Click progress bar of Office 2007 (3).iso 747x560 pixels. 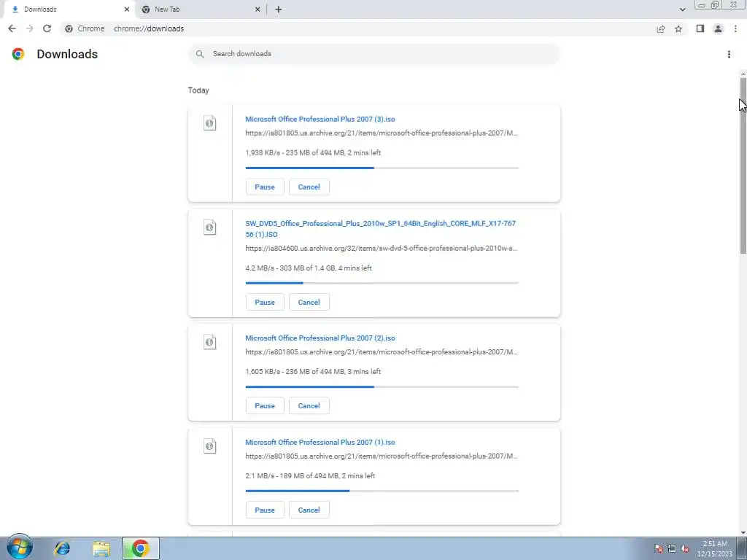382,168
